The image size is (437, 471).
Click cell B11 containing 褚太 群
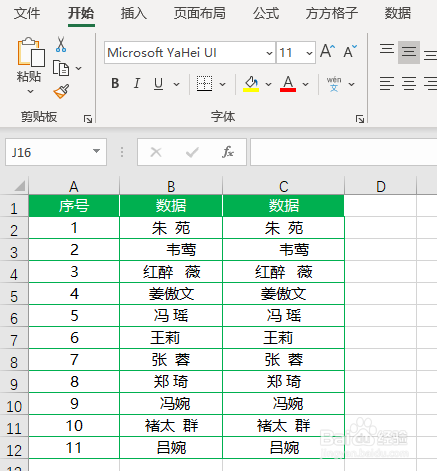(171, 426)
